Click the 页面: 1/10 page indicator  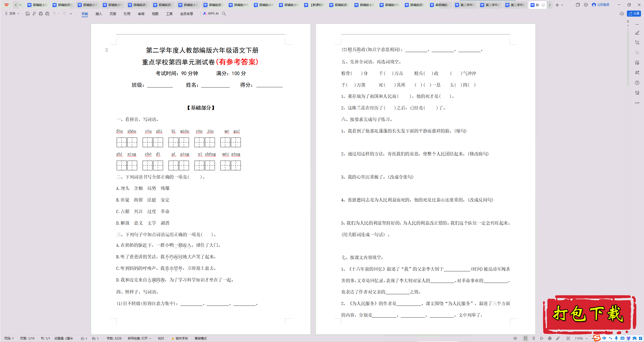point(27,338)
